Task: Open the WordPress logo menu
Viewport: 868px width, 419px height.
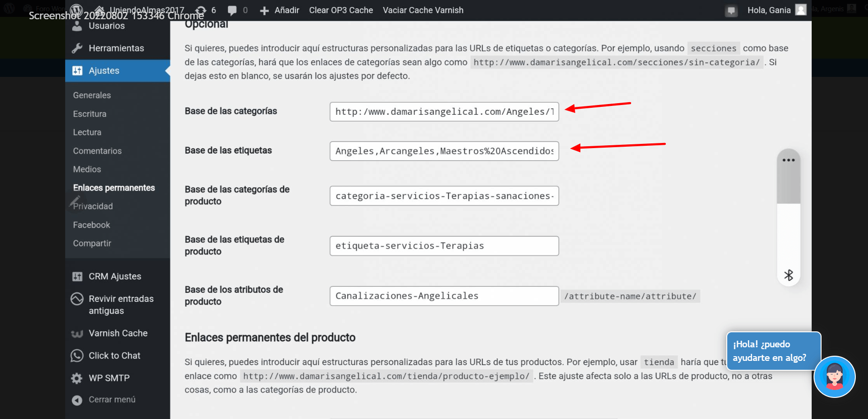Action: (76, 10)
